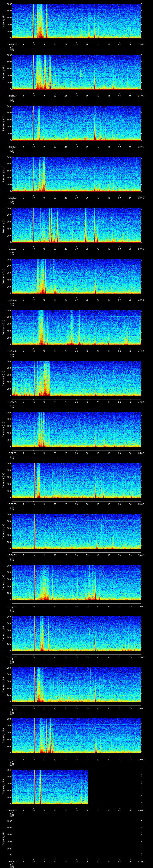
Task: Click the 18:31:00 start time label
Action: pyautogui.click(x=12, y=402)
